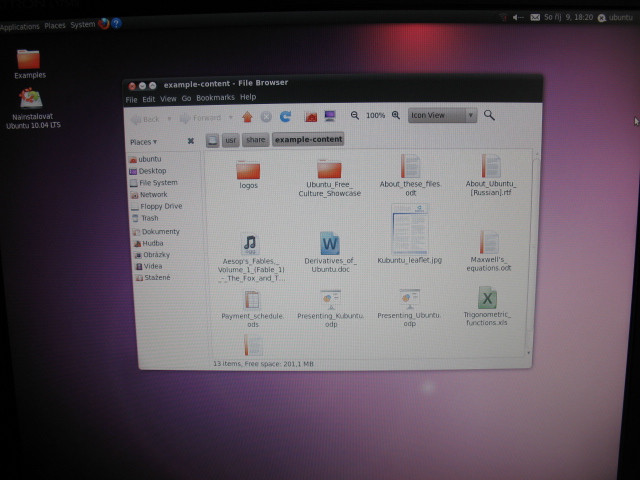Stop loading with the Stop icon

pos(266,117)
